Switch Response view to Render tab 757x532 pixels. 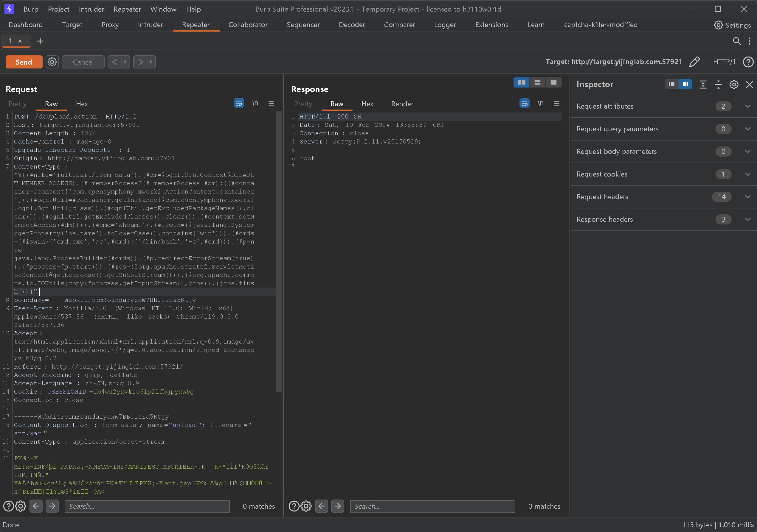pos(402,104)
